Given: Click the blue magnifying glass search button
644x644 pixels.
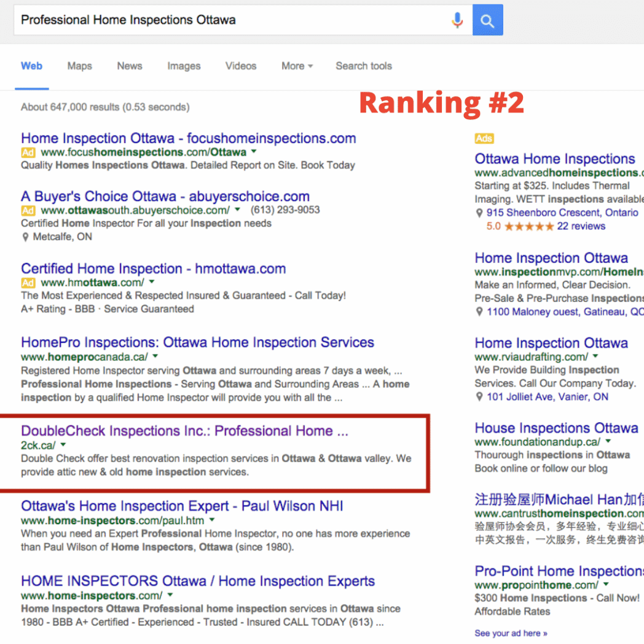Looking at the screenshot, I should [487, 20].
